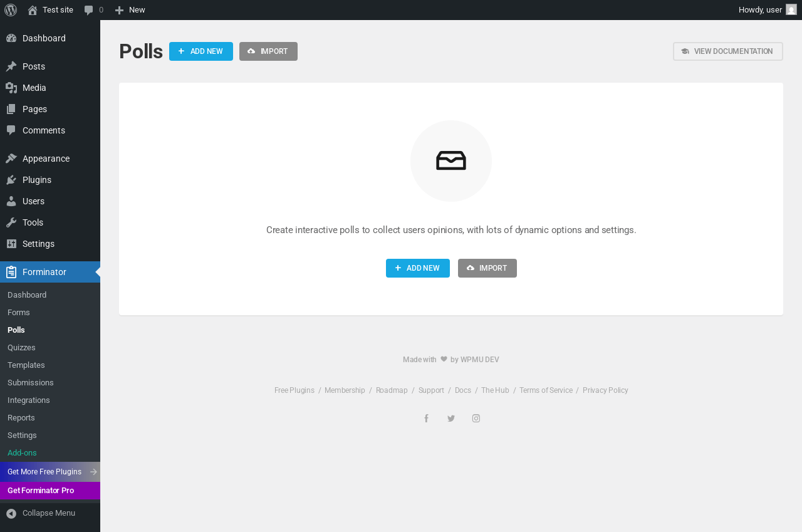Click the 'Made with' footer credit text
This screenshot has width=802, height=532.
pos(420,360)
